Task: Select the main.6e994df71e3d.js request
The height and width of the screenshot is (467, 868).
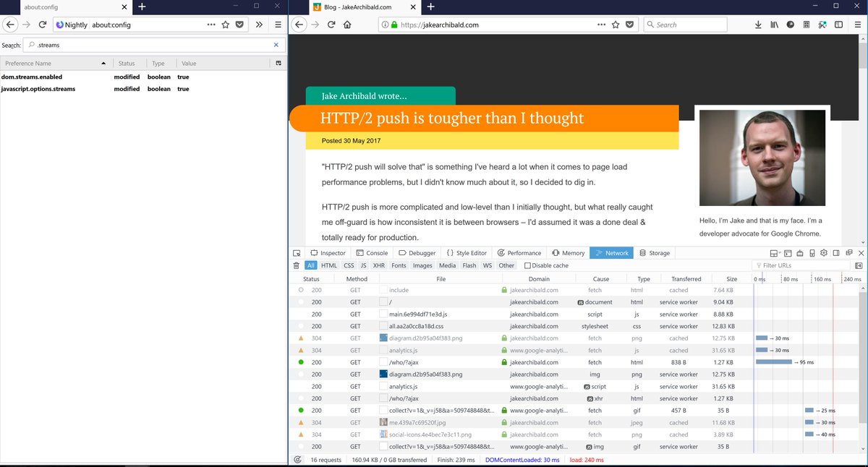Action: (574, 314)
